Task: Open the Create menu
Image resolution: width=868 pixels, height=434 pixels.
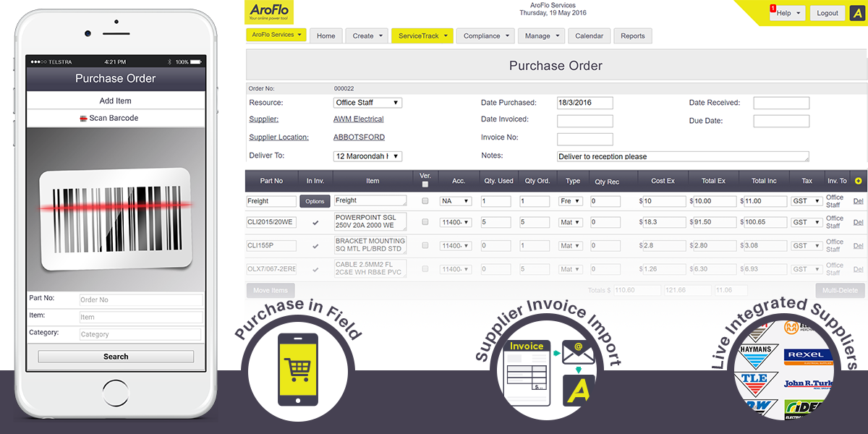Action: coord(367,35)
